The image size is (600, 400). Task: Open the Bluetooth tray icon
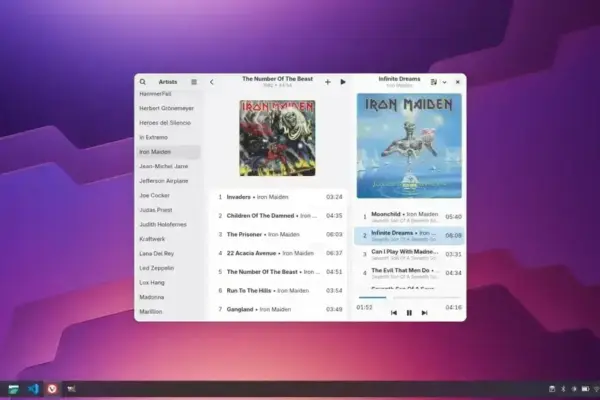coord(563,389)
